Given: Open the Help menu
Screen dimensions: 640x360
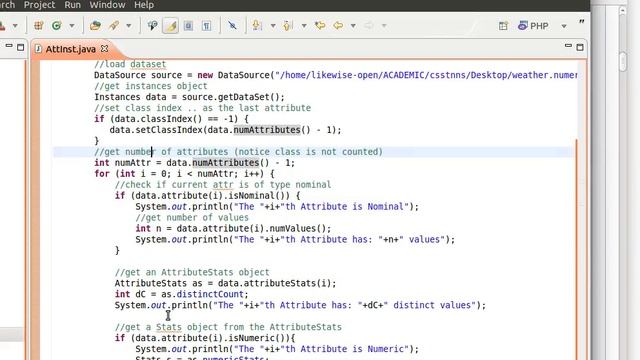Looking at the screenshot, I should click(144, 5).
